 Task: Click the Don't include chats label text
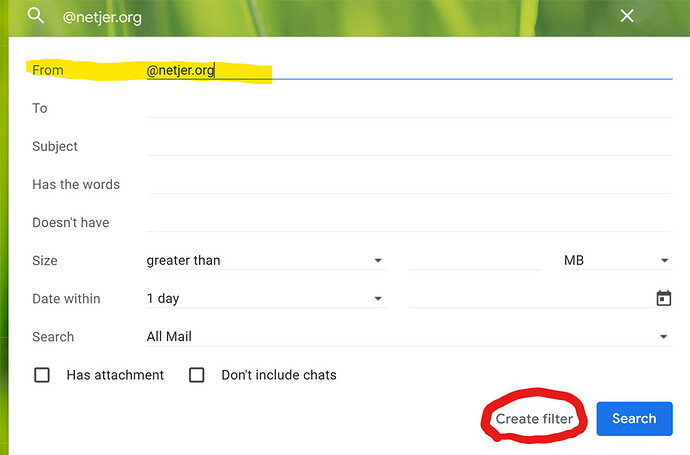pos(279,375)
